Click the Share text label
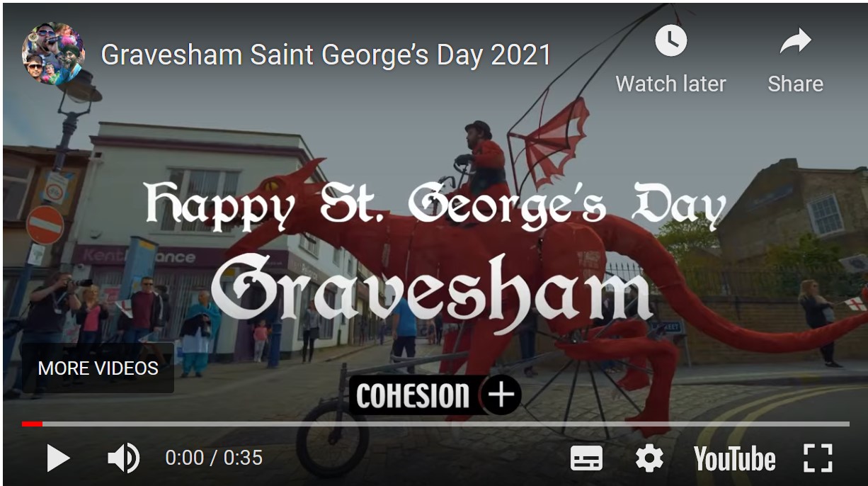 point(795,84)
